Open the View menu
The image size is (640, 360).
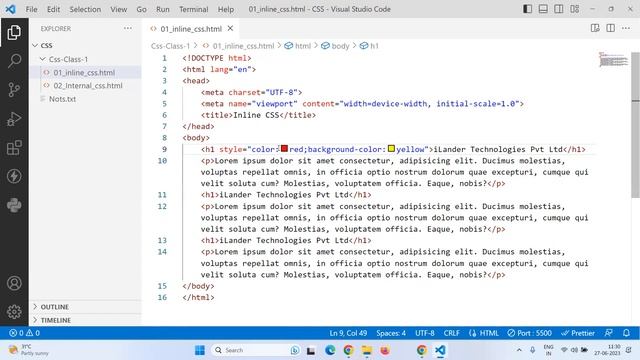tap(118, 9)
